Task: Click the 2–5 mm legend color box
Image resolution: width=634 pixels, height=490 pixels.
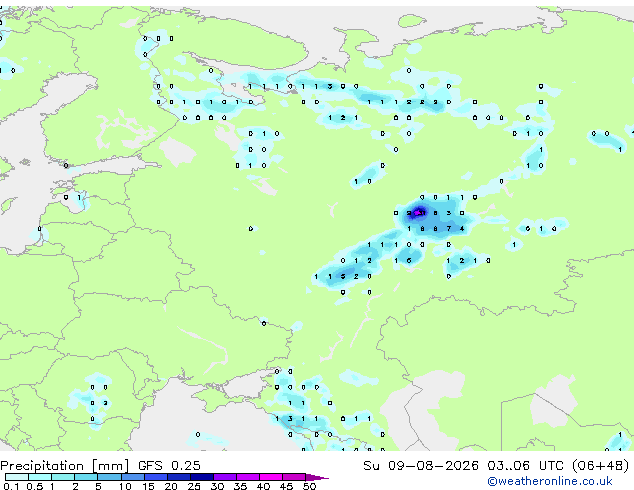Action: pos(86,477)
